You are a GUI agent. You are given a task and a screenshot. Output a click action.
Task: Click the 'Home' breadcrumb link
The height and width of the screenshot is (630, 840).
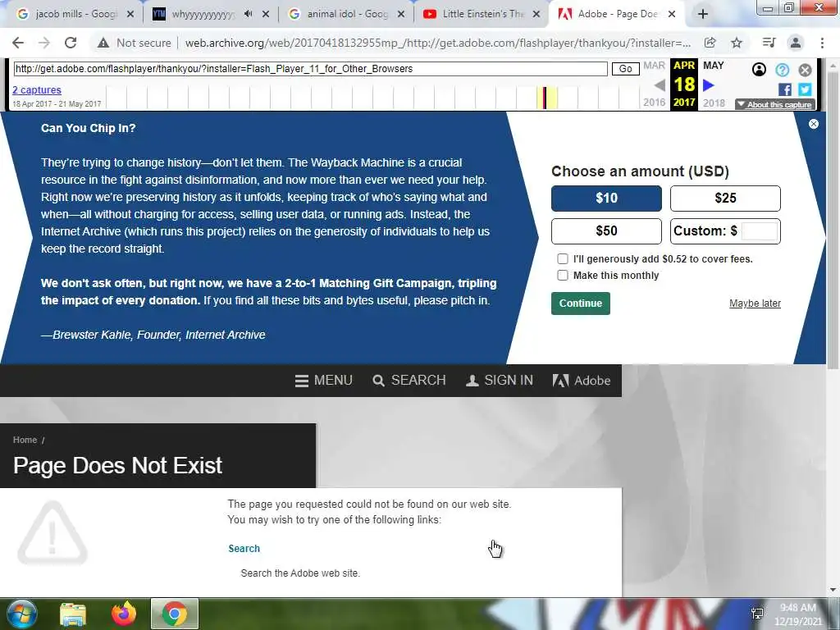coord(25,440)
